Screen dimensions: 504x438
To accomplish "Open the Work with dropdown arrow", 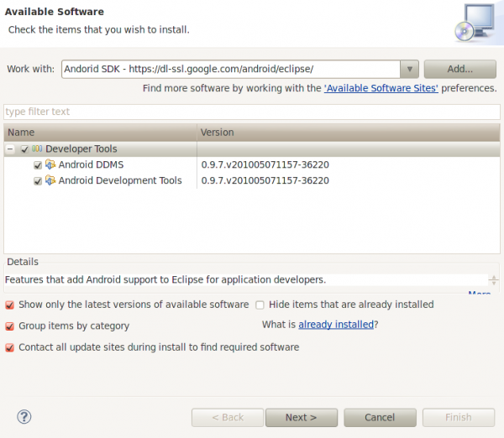I will 410,69.
